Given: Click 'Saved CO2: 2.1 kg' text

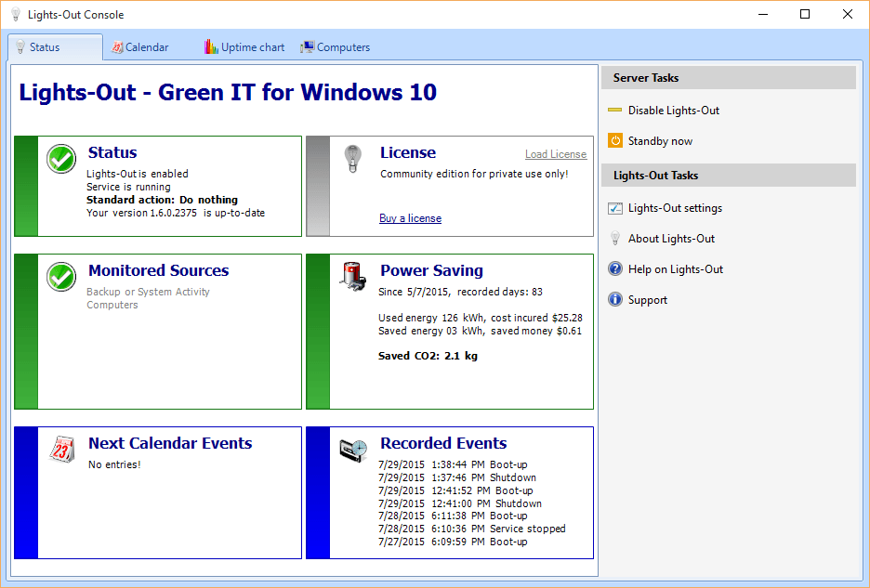Looking at the screenshot, I should (428, 356).
